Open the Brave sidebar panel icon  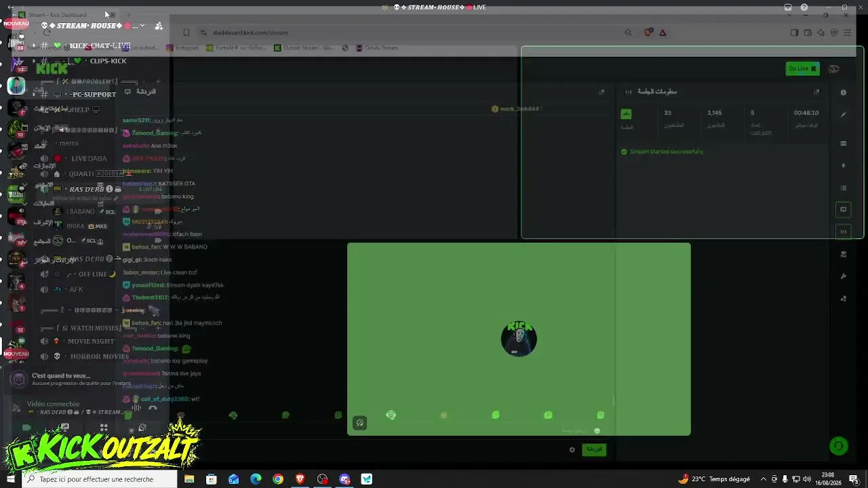[794, 33]
